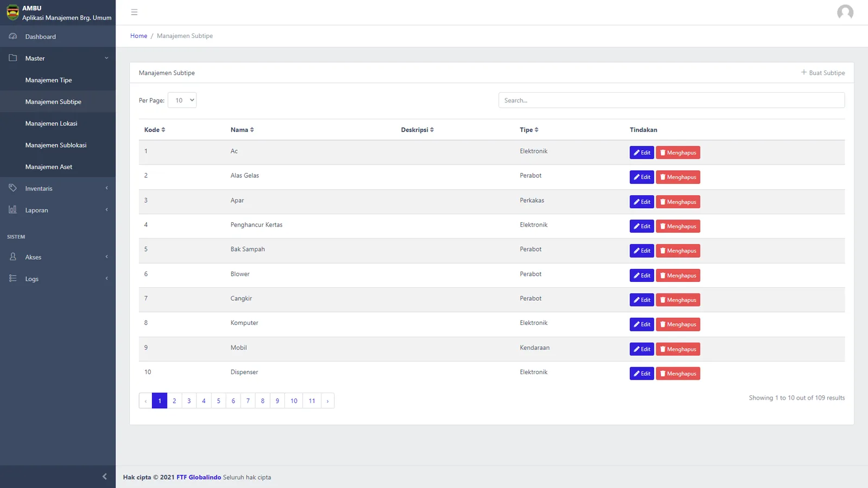This screenshot has width=868, height=488.
Task: Expand the Laporan submenu
Action: tap(106, 210)
